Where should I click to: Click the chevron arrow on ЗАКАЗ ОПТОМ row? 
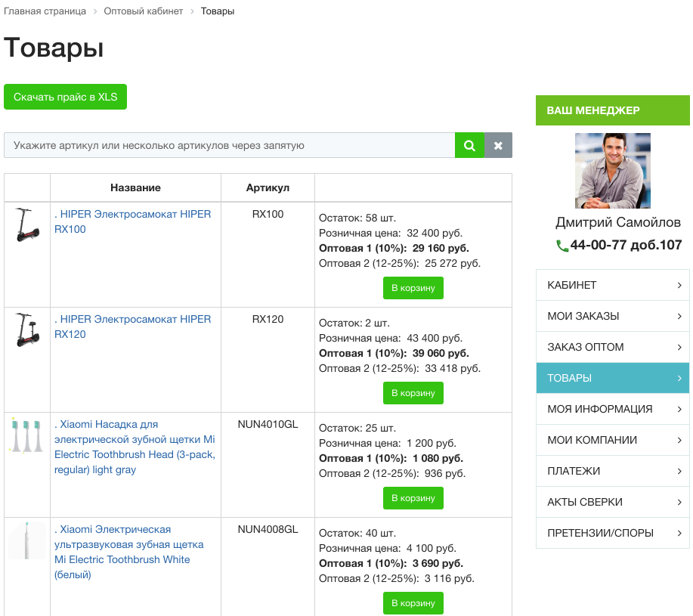pos(679,348)
